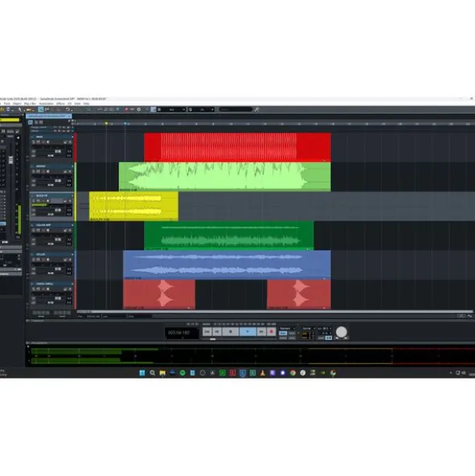This screenshot has height=476, width=475.
Task: Click the transport stop button
Action: pos(230,331)
